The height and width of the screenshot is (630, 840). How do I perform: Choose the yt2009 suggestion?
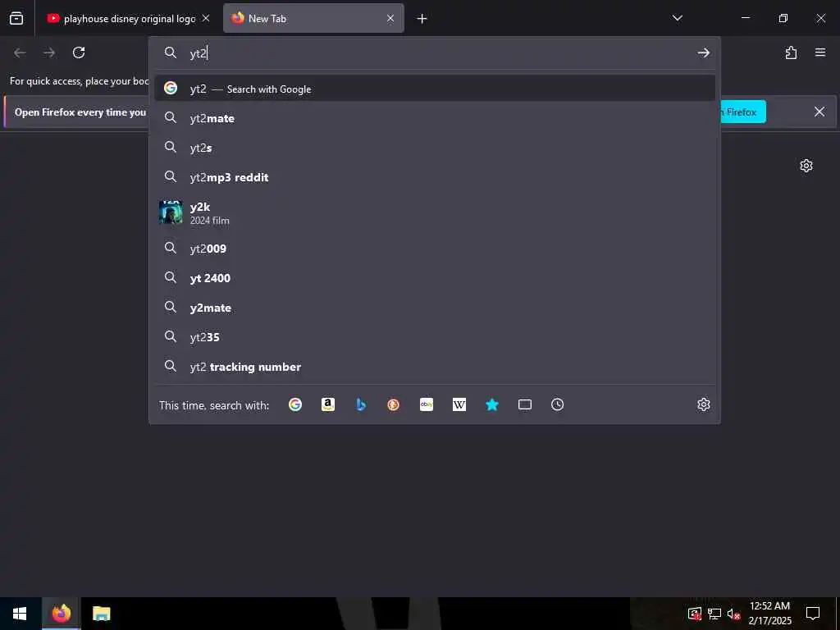click(x=435, y=248)
